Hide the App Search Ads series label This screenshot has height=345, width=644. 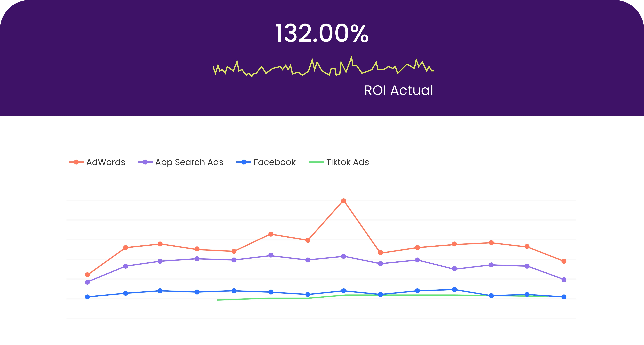point(189,162)
